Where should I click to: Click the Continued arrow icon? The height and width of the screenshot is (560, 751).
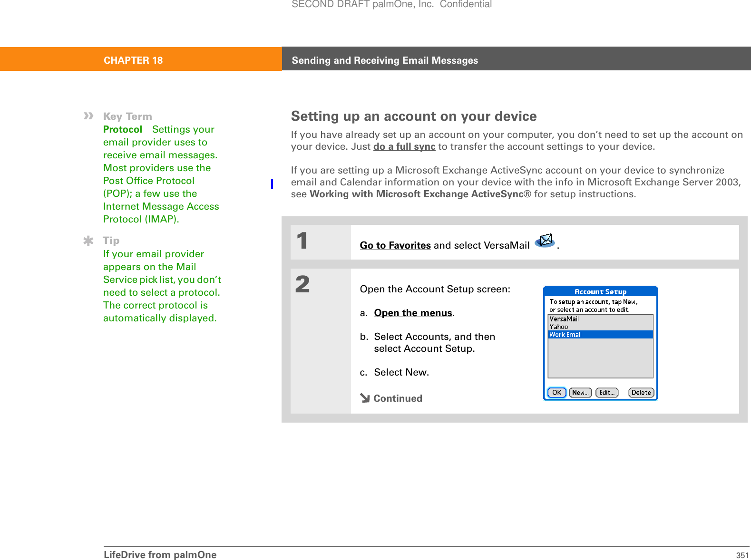(365, 398)
